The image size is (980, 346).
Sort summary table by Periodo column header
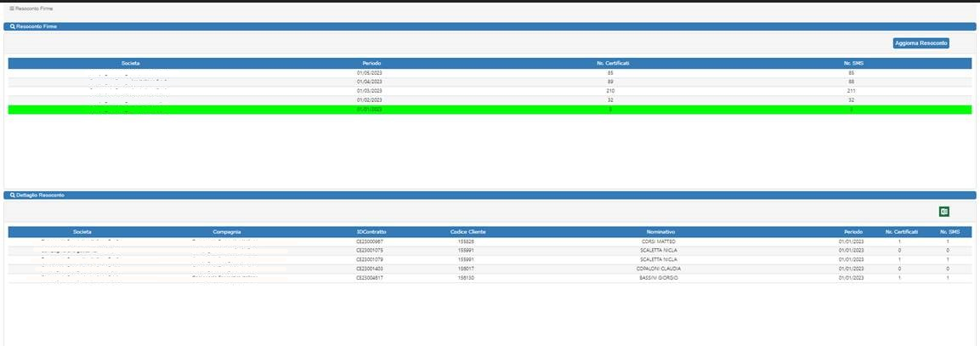click(x=371, y=64)
